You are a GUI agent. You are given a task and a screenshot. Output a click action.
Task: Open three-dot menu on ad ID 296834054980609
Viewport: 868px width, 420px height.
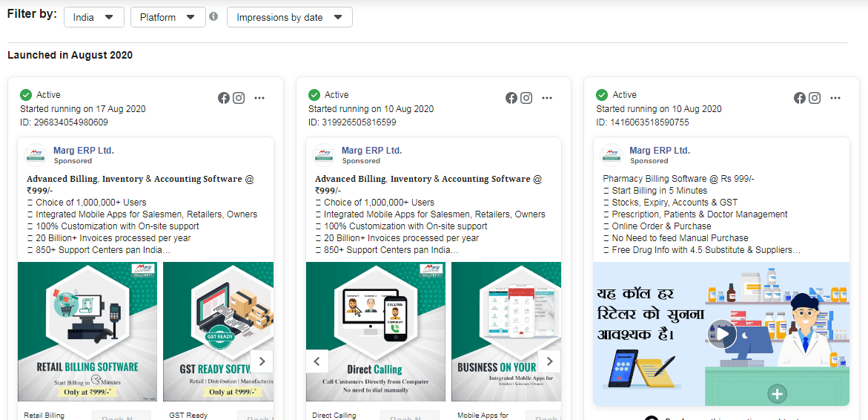pos(259,98)
